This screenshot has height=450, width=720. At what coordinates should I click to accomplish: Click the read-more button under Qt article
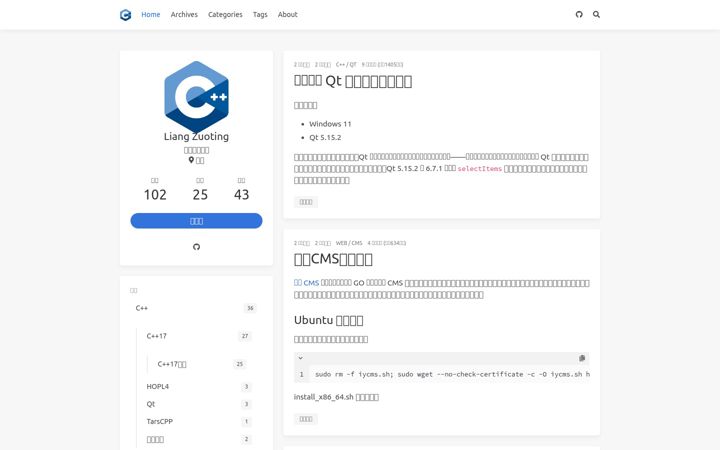(x=306, y=202)
